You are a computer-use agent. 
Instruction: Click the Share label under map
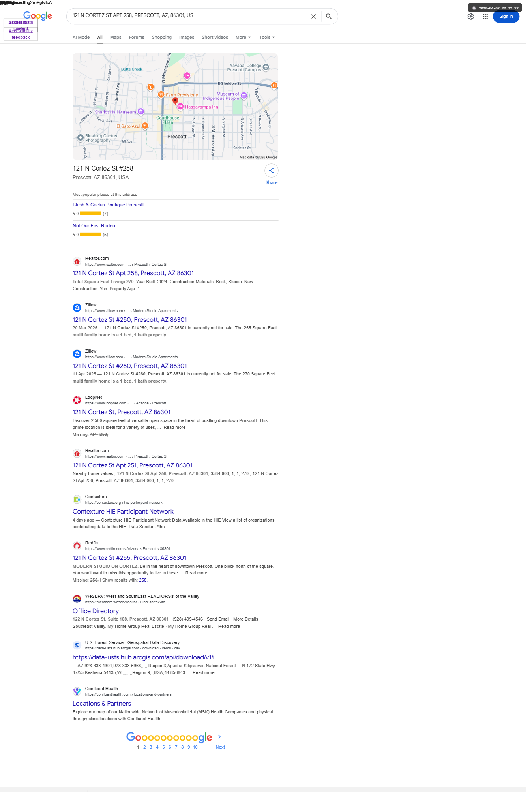272,182
